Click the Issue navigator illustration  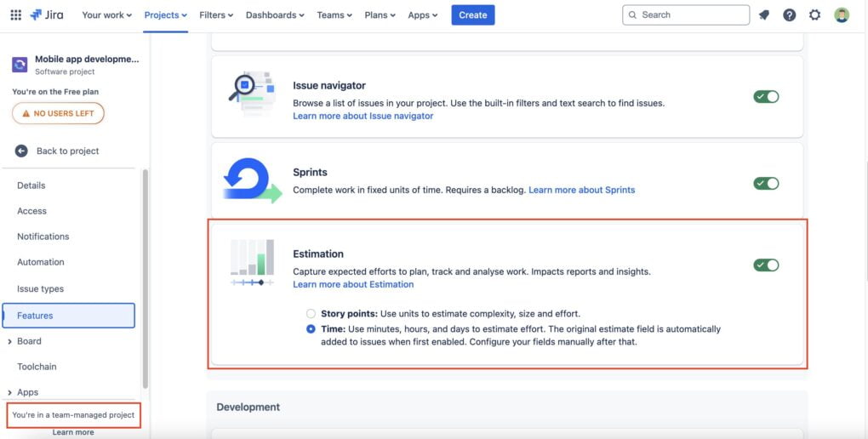tap(252, 93)
